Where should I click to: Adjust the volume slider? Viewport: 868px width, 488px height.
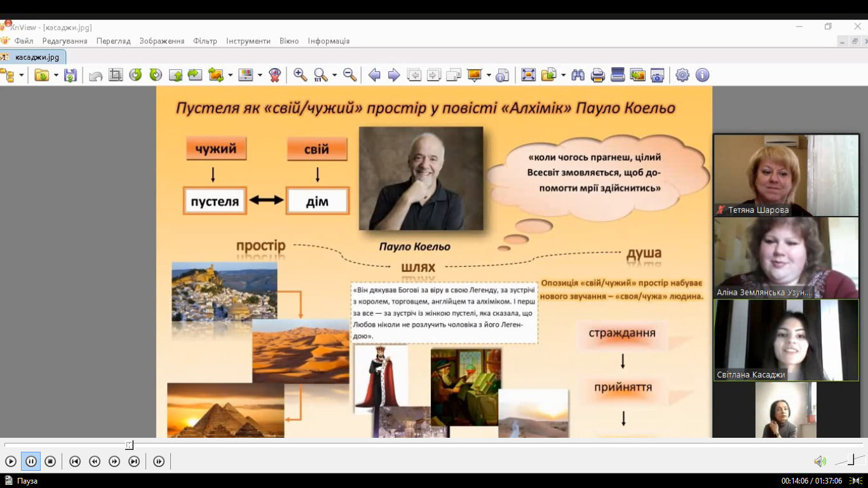pos(850,460)
